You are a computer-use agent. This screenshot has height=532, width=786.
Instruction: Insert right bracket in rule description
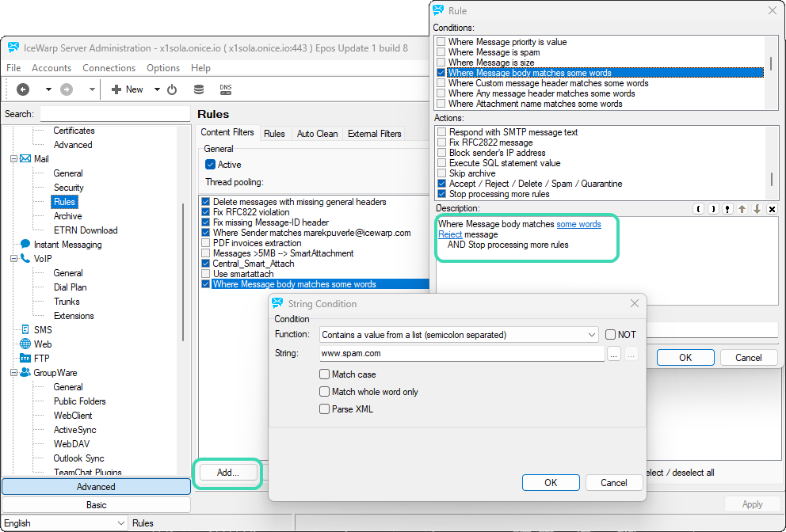coord(713,209)
